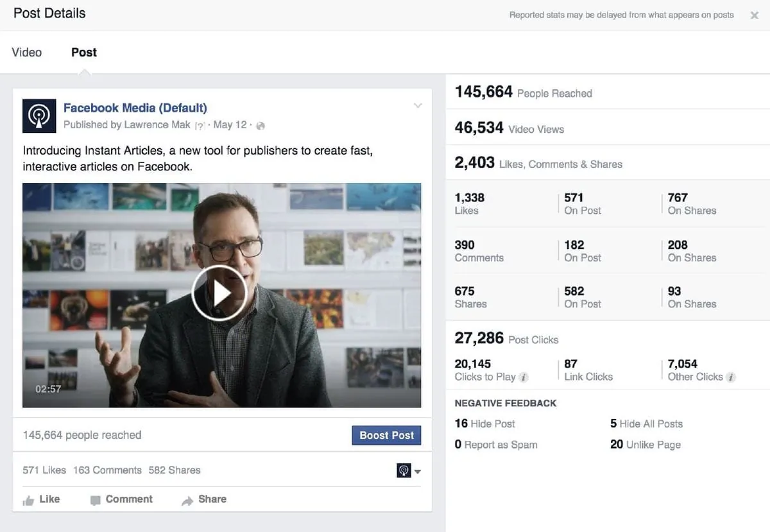The image size is (770, 532).
Task: Click the globe privacy icon beside May 12
Action: tap(260, 125)
